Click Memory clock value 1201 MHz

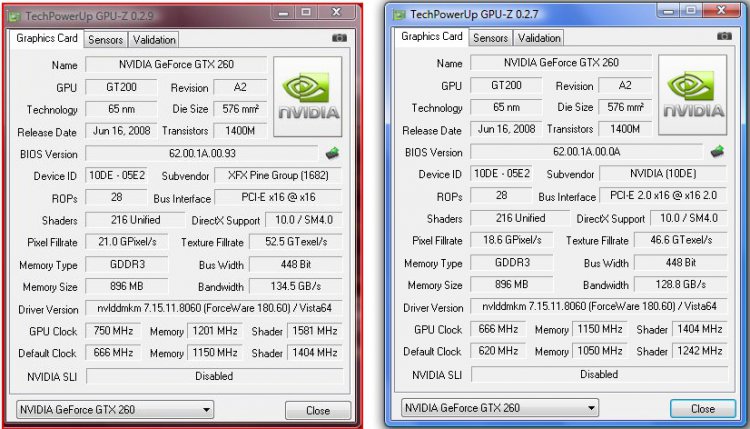tap(215, 330)
